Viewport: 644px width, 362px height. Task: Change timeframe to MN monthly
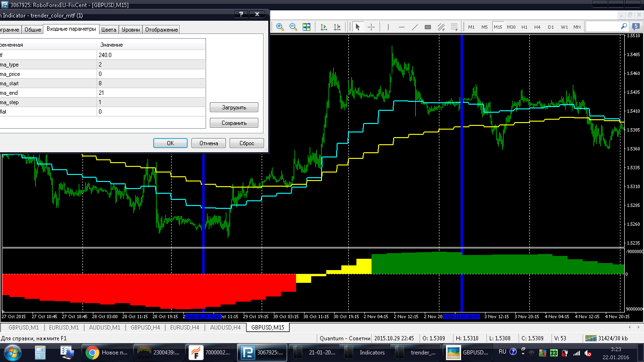577,27
